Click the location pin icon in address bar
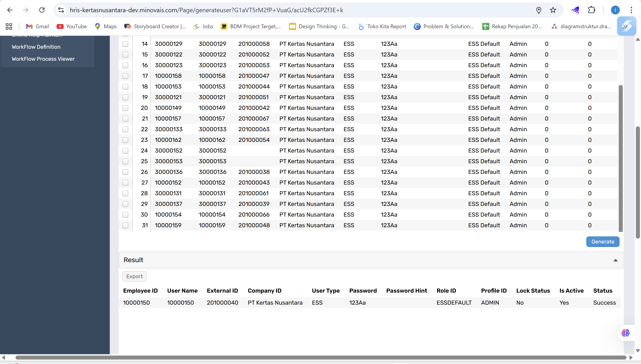Screen dimensions: 641x364 [x=539, y=10]
